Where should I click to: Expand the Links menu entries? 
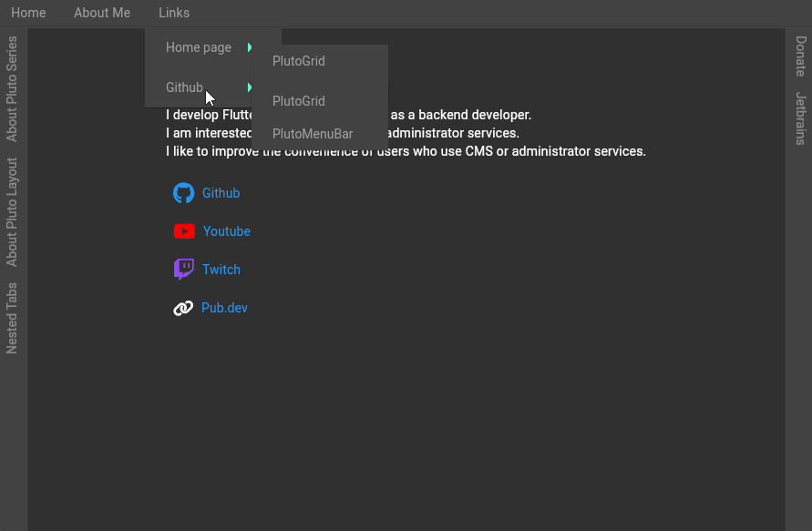173,13
